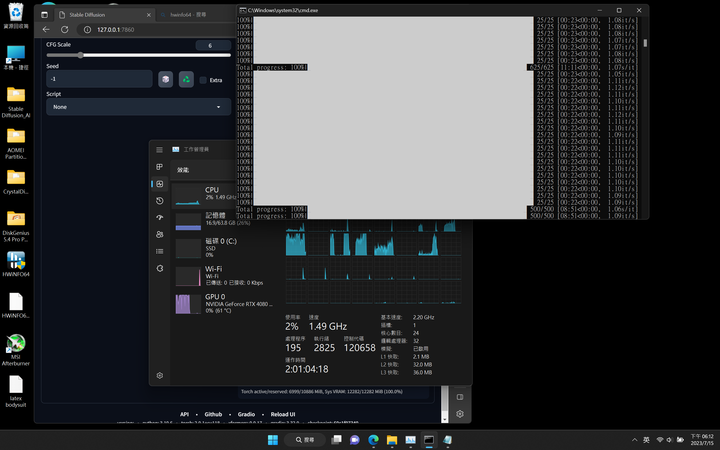The width and height of the screenshot is (720, 450).
Task: Open CrystalDisk desktop folder
Action: tap(16, 181)
